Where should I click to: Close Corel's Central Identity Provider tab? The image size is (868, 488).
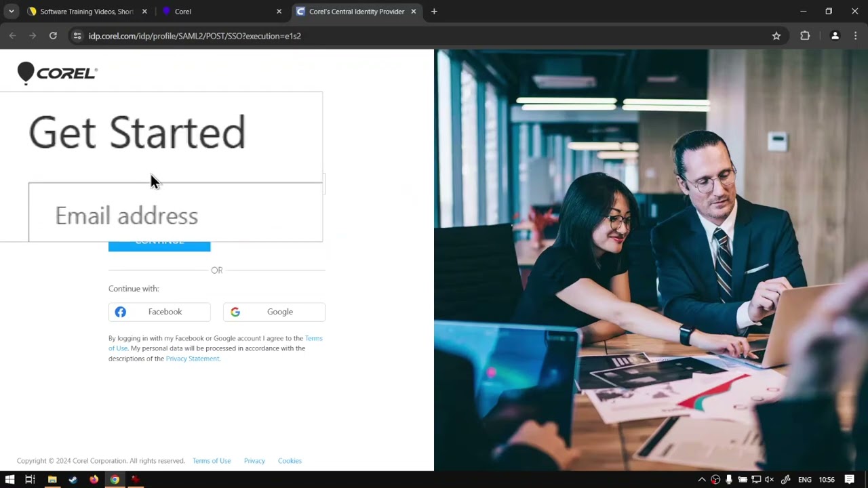point(414,12)
